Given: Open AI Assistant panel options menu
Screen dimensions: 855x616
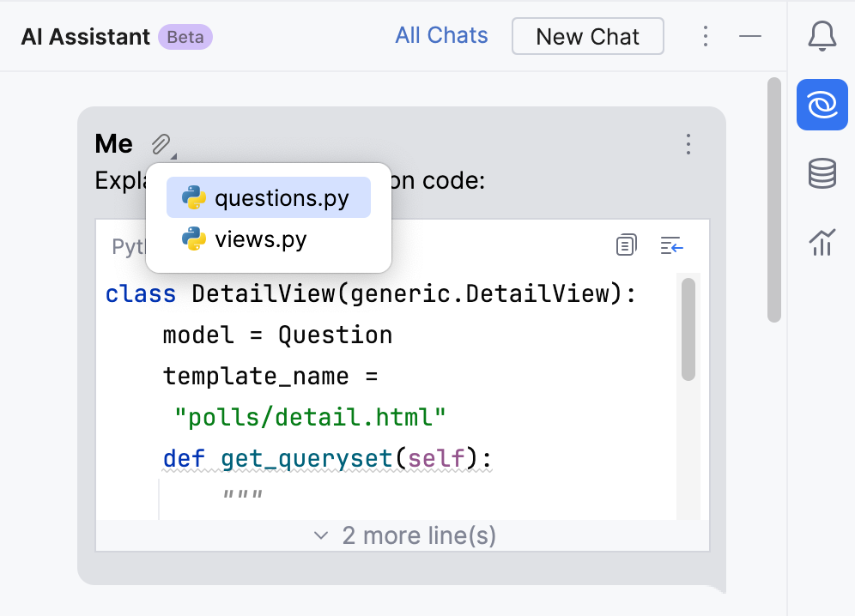Looking at the screenshot, I should pos(705,36).
